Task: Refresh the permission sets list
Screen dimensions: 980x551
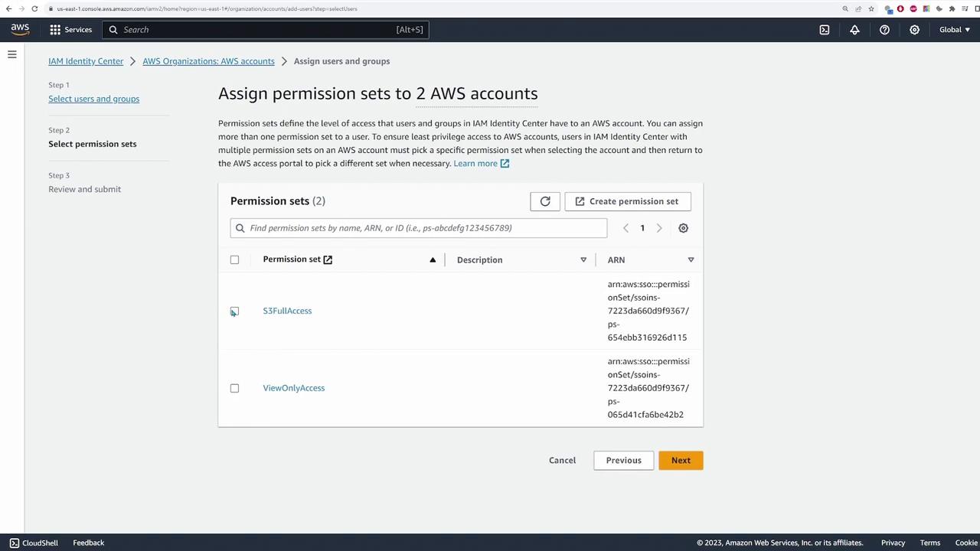Action: [545, 201]
